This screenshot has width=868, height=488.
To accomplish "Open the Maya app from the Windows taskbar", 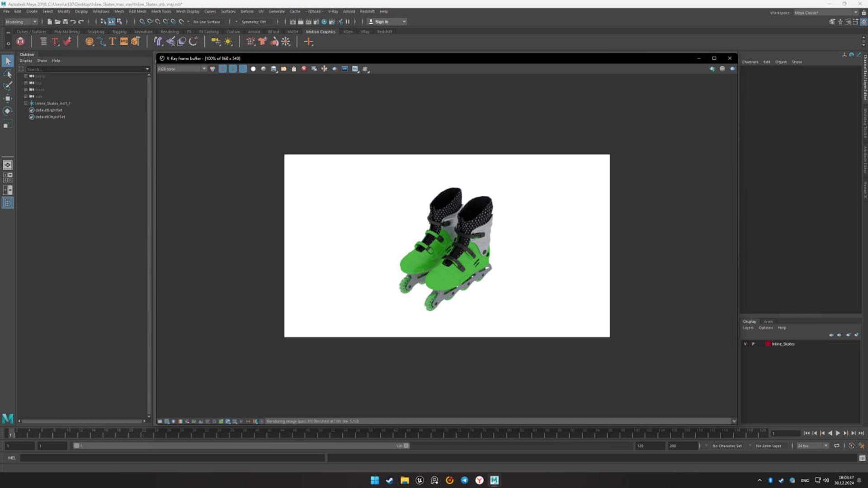I will tap(494, 480).
